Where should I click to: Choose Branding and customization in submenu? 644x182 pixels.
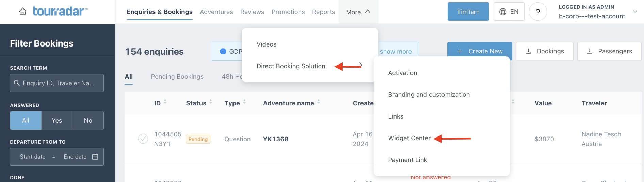point(429,95)
